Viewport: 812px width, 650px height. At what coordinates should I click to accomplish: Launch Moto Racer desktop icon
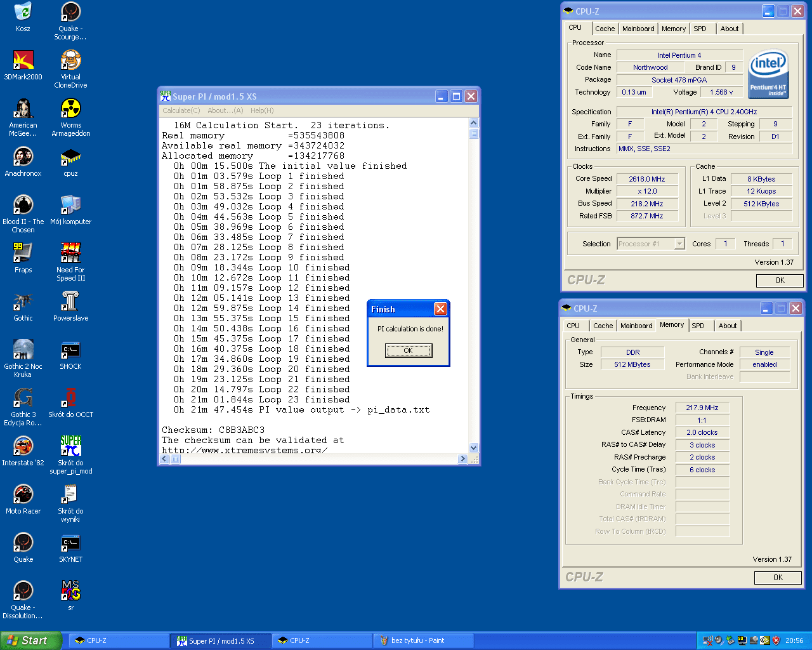pyautogui.click(x=23, y=500)
